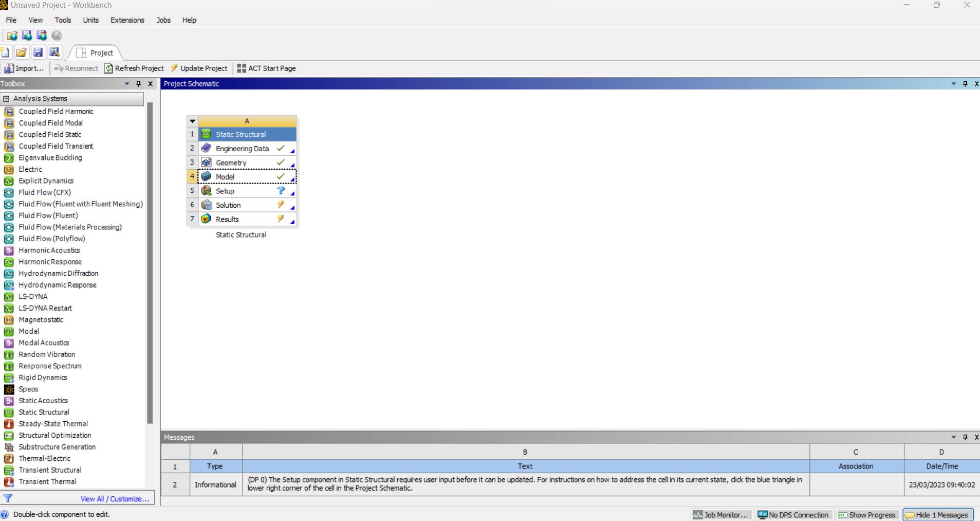Pin the Toolbox panel
The width and height of the screenshot is (980, 521).
coord(138,83)
